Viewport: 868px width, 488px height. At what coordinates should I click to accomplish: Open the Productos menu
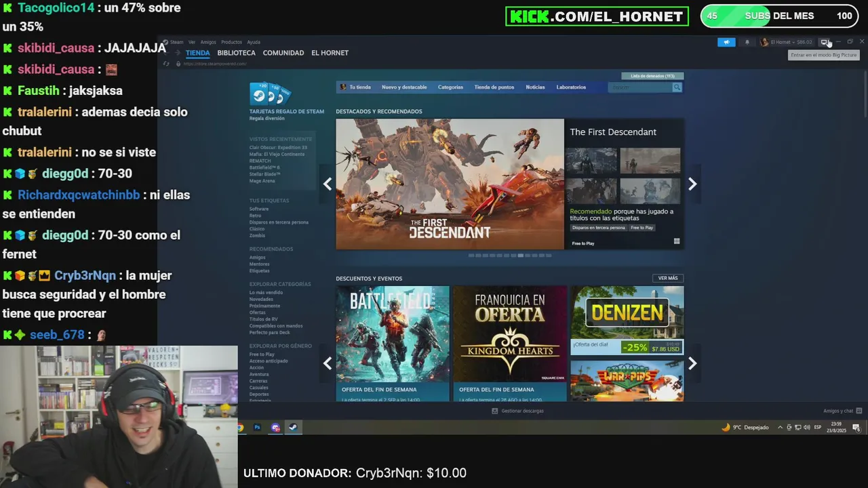(x=231, y=42)
